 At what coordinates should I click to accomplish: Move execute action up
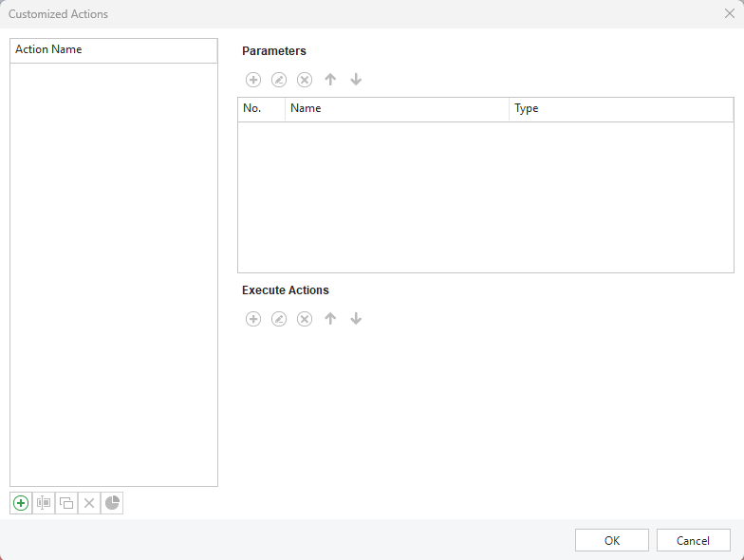click(330, 319)
